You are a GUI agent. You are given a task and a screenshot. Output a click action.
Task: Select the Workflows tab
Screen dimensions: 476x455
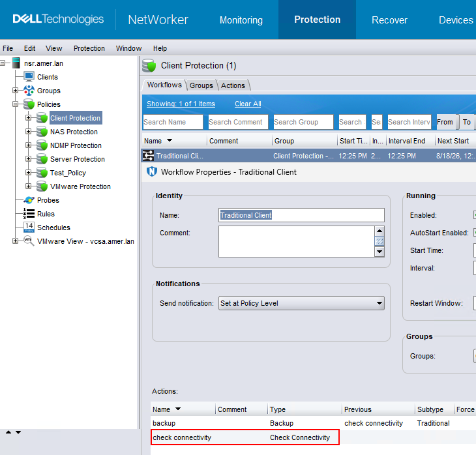coord(164,85)
